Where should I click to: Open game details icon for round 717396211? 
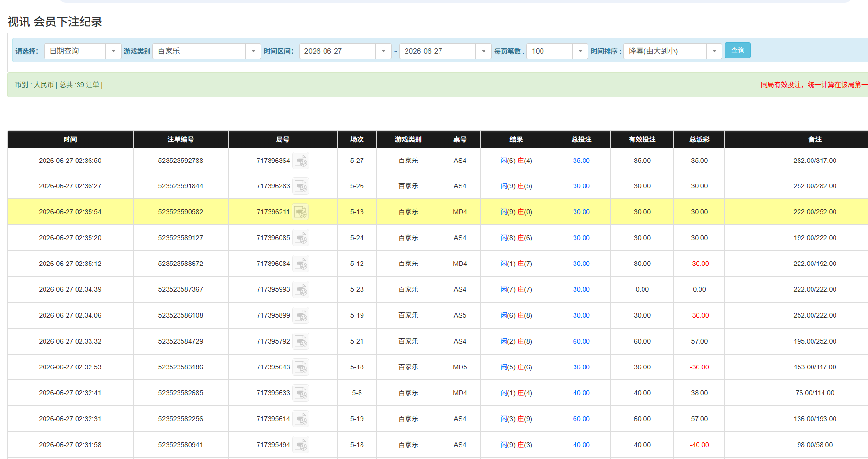[301, 212]
